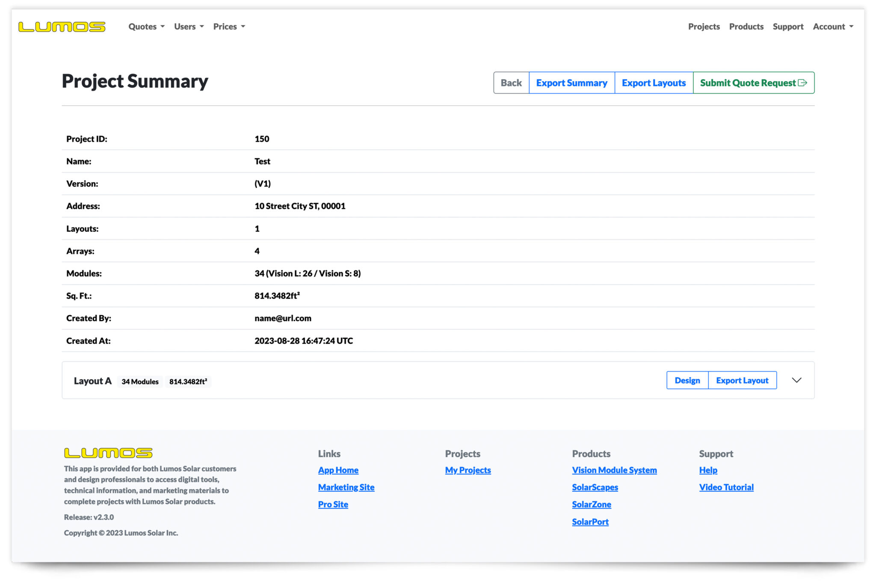Click Submit Quote Request button
Screen dimensions: 876x588
(754, 83)
